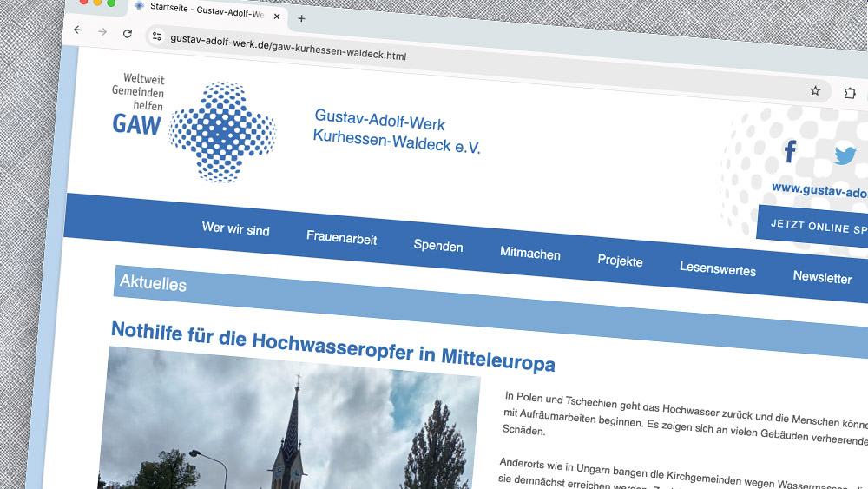Open the Nothilfe für die Hochwasseropfer headline
This screenshot has height=489, width=868.
click(333, 346)
